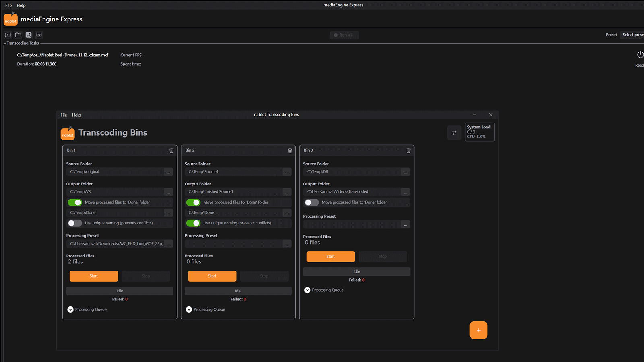Start processing Bin 1

coord(94,276)
